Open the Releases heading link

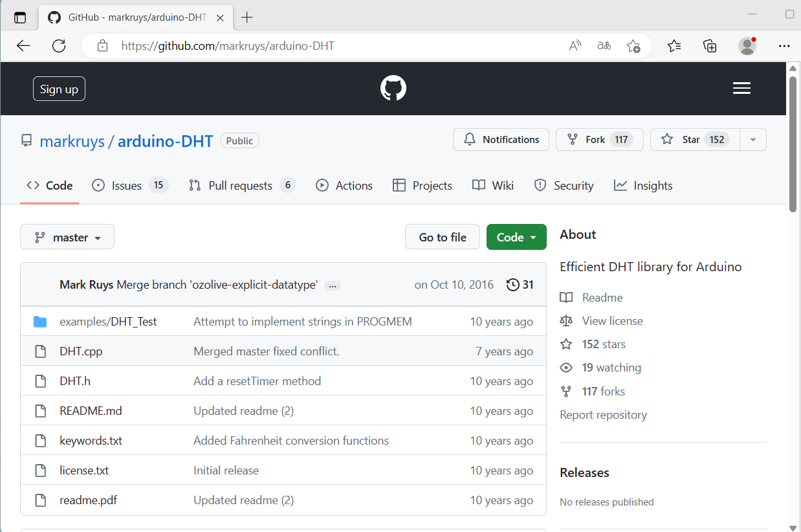(584, 472)
